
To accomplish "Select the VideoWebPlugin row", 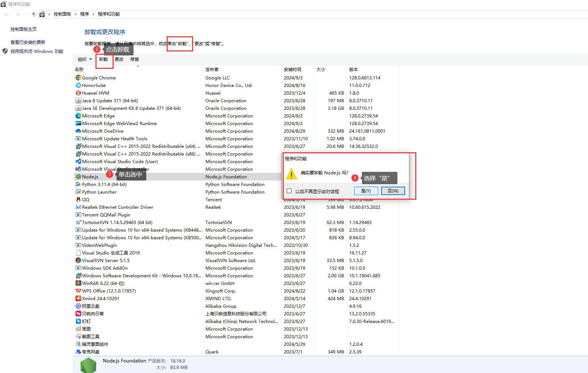I will 236,245.
